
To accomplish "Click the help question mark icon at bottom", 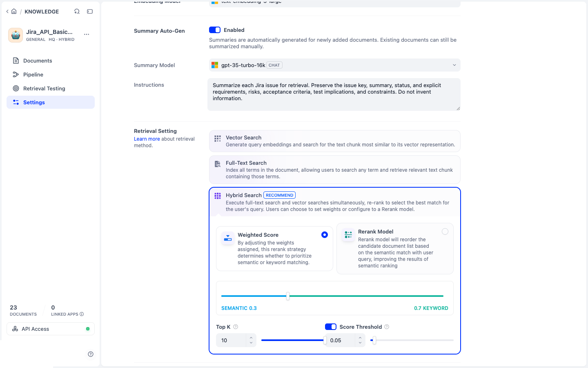I will click(91, 354).
